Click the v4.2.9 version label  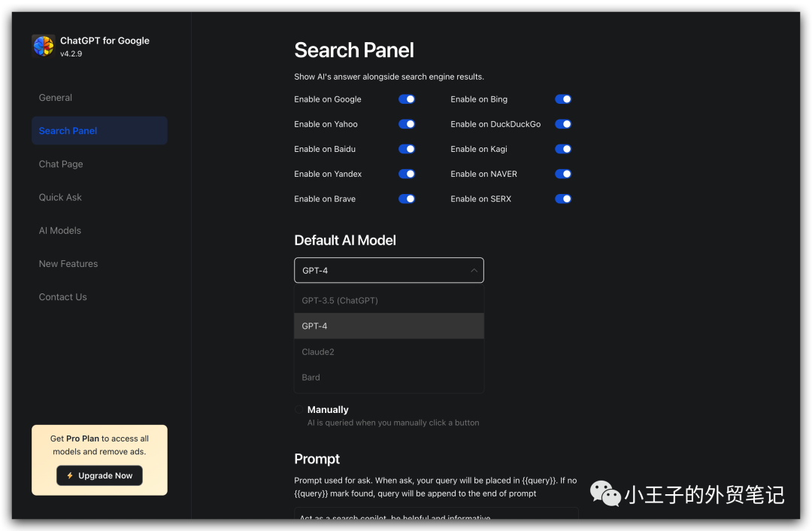71,54
